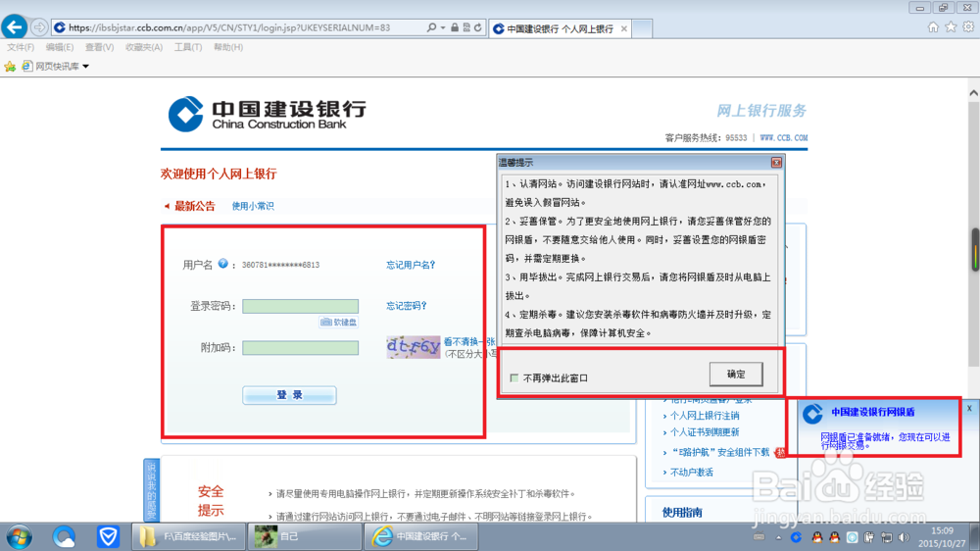
Task: Open the 百度经验图片 folder taskbar item
Action: point(189,536)
